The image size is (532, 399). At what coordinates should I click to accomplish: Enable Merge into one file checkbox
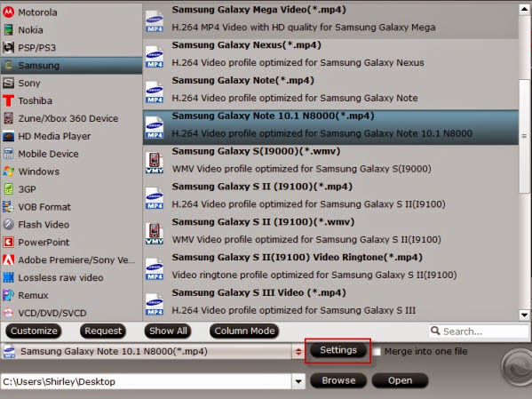(x=377, y=351)
